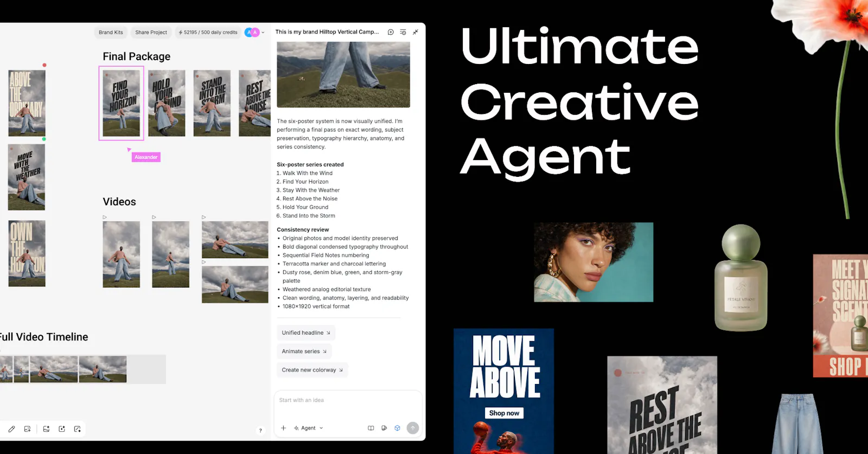Send the message with arrow button
The height and width of the screenshot is (454, 868).
coord(413,428)
